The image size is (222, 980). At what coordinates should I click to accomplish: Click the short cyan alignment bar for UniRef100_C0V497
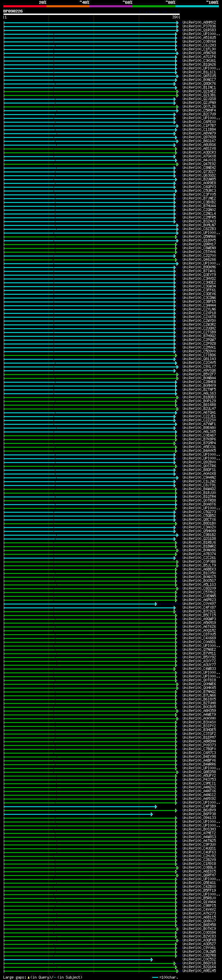pos(80,604)
